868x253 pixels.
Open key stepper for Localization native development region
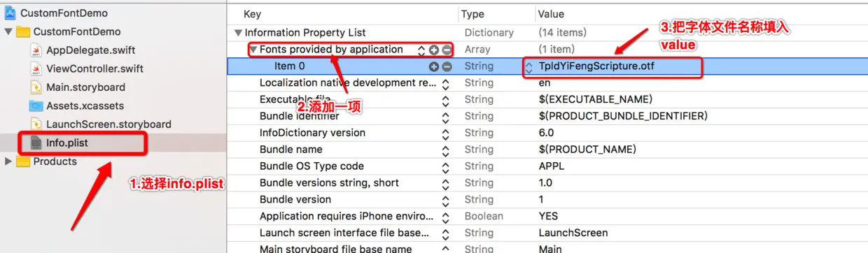coord(445,84)
